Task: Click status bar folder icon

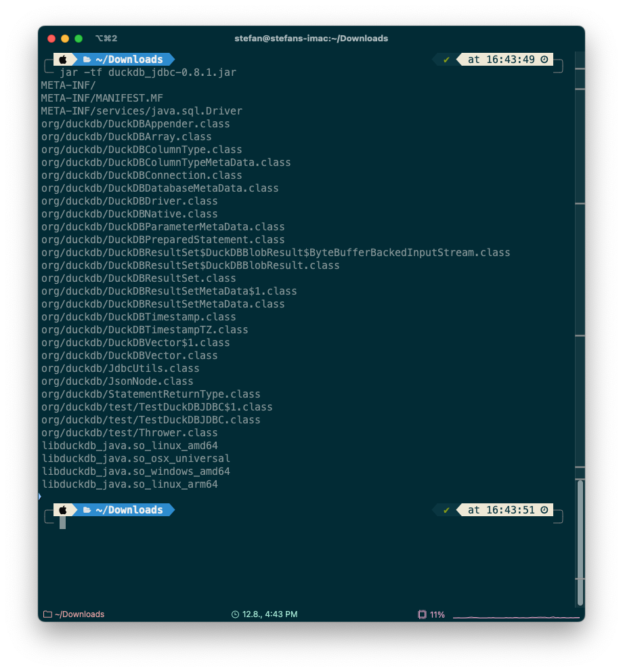Action: (x=47, y=614)
